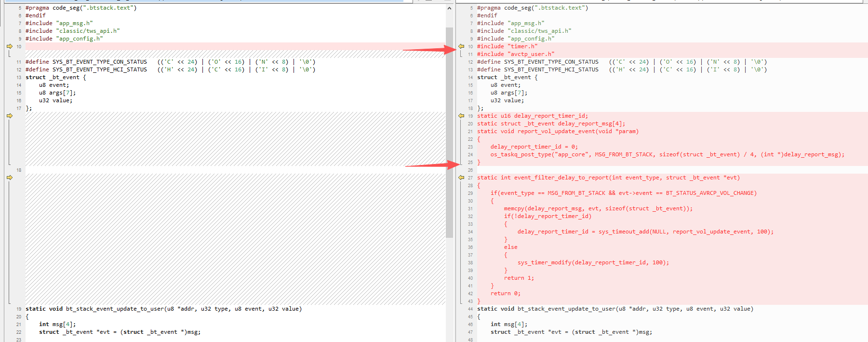Click 'int msg[4];' line in left pane

[x=57, y=324]
